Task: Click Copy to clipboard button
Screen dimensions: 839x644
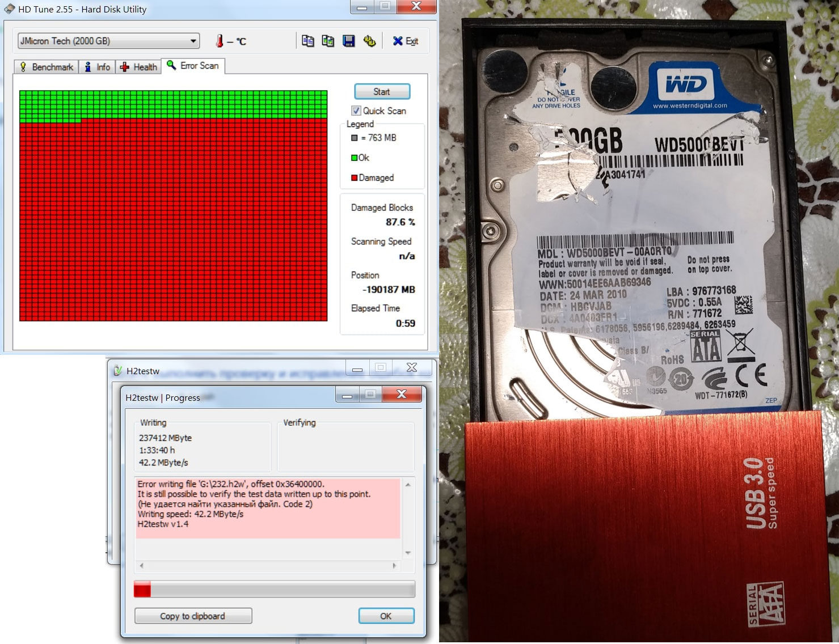Action: point(193,616)
